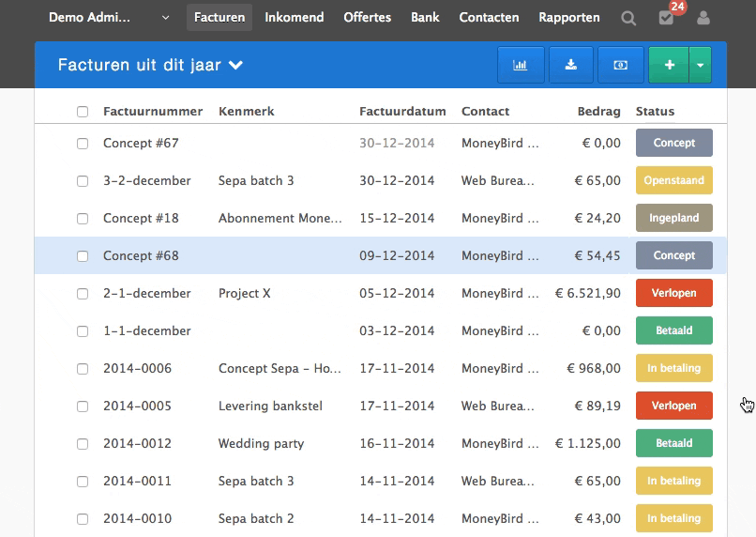
Task: Sort by the Factuurdatum column header
Action: pyautogui.click(x=402, y=111)
